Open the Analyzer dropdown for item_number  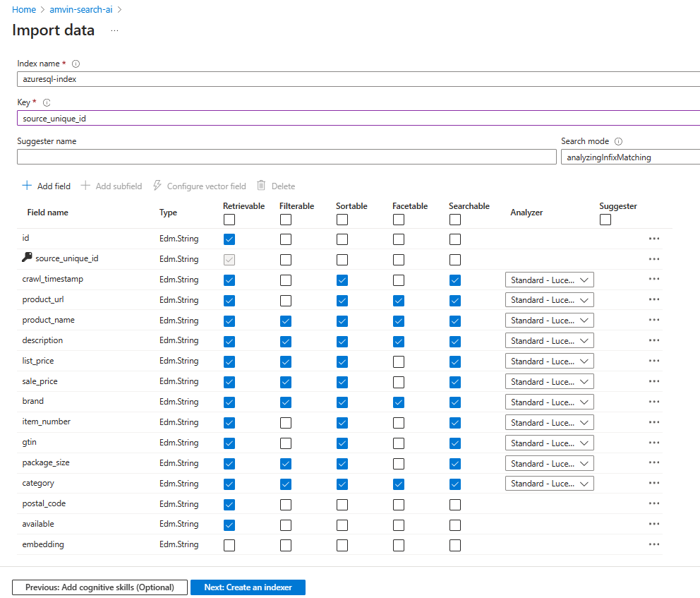[x=550, y=423]
